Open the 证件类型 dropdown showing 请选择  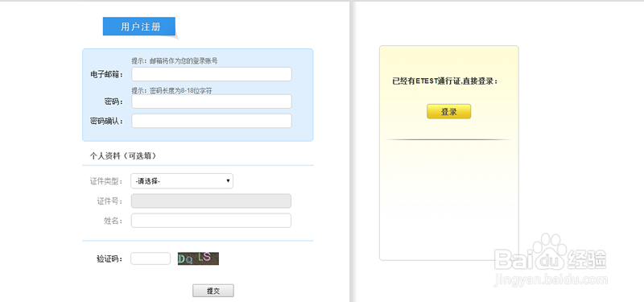pyautogui.click(x=182, y=181)
